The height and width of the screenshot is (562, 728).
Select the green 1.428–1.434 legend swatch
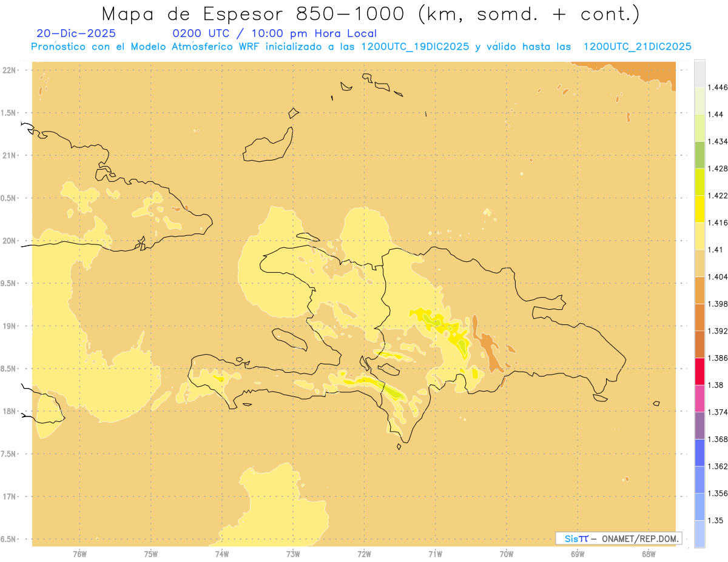pyautogui.click(x=699, y=155)
